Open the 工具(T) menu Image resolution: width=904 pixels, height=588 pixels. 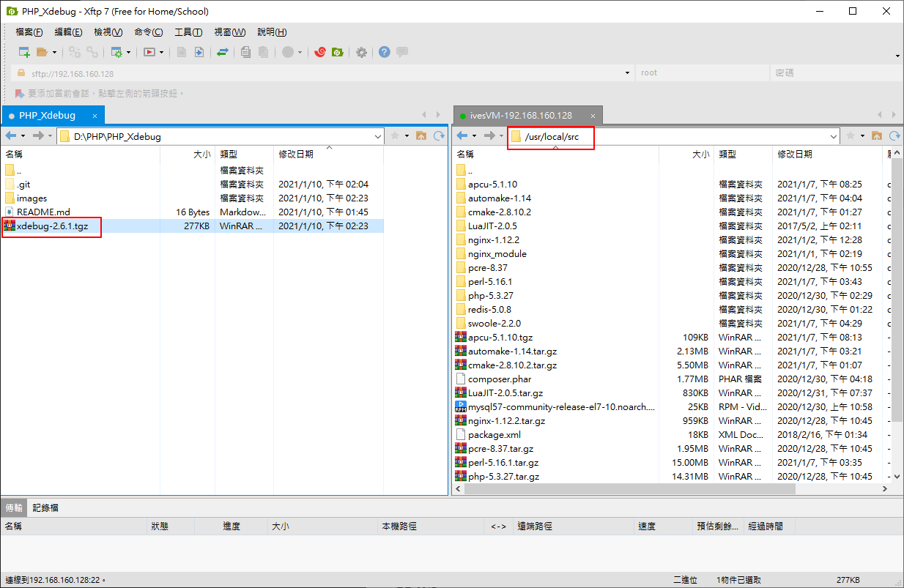click(x=188, y=32)
